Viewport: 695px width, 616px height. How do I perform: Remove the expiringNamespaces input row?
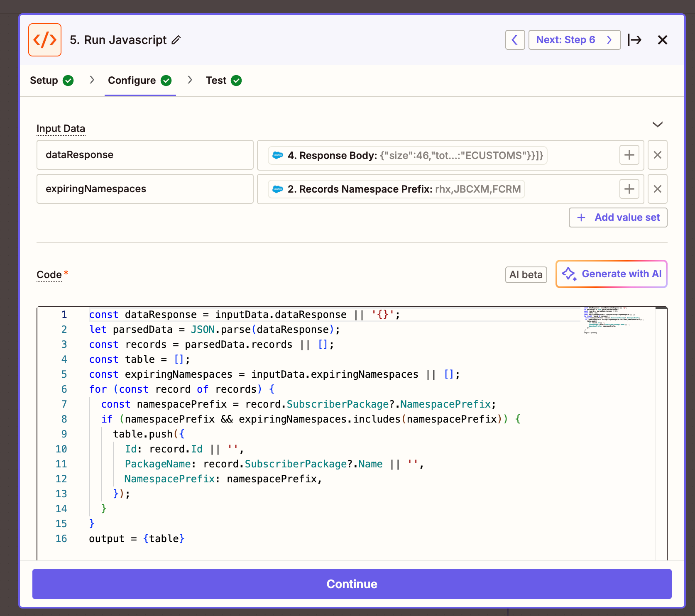pos(658,189)
